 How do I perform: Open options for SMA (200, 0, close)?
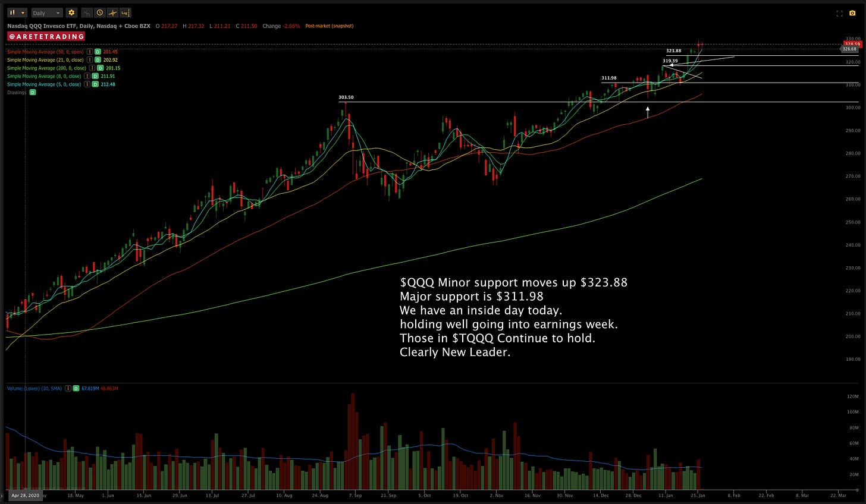(92, 68)
